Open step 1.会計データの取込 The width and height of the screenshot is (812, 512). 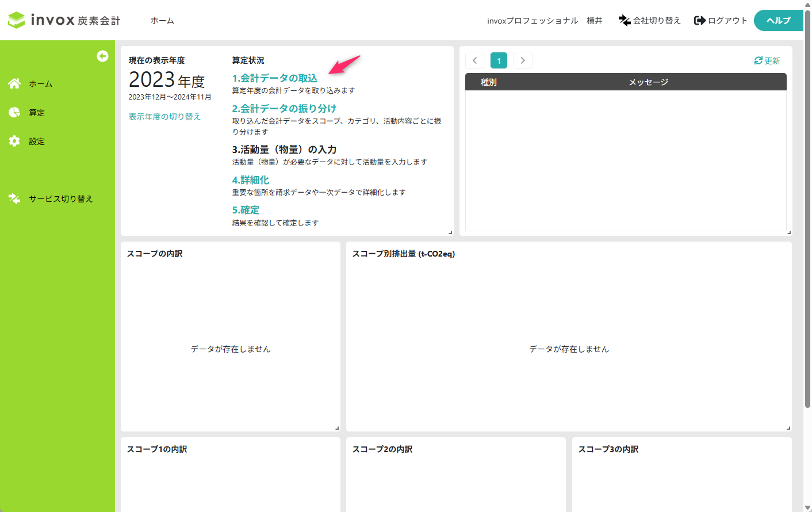click(275, 78)
